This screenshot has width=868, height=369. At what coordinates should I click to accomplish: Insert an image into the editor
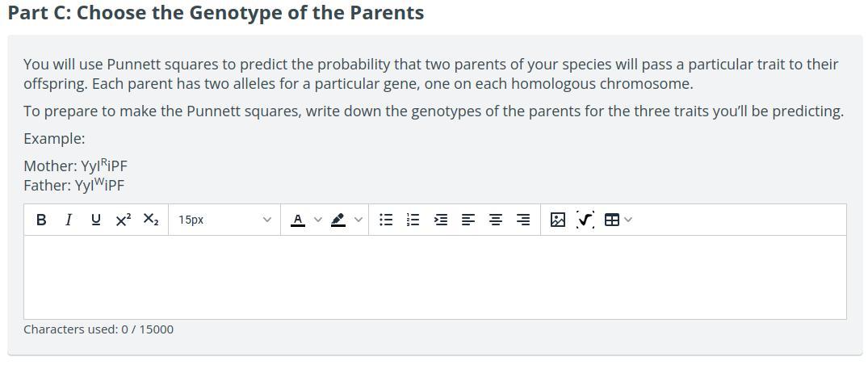pyautogui.click(x=557, y=220)
